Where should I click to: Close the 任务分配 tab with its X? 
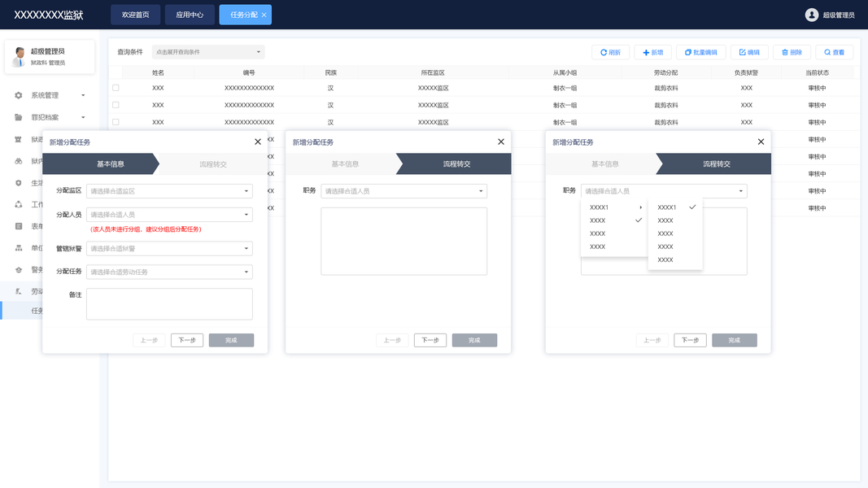coord(264,15)
